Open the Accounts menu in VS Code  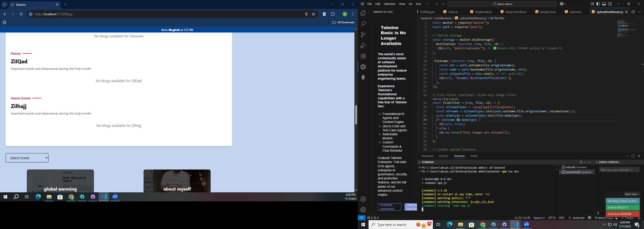coord(363,199)
